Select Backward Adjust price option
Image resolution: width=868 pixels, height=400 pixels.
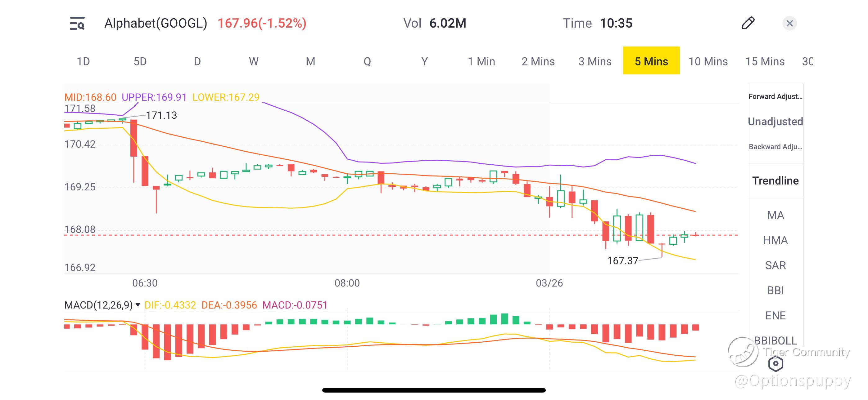[775, 147]
